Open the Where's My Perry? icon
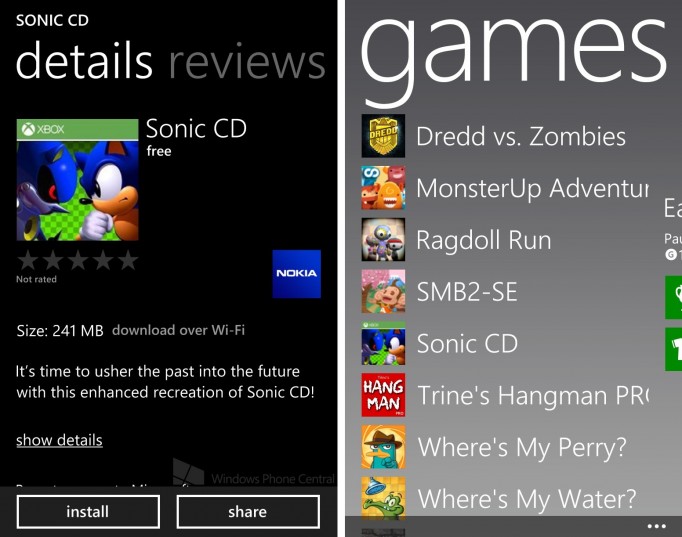 click(383, 447)
